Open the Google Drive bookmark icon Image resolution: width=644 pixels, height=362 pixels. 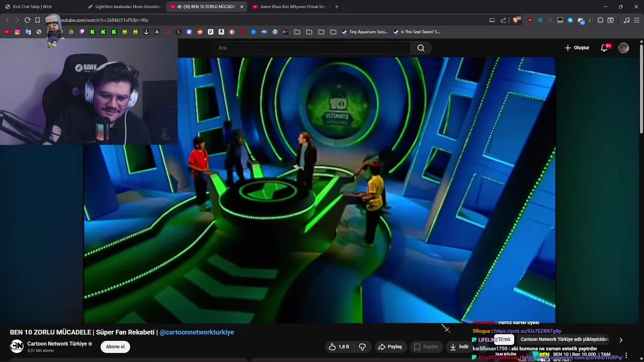coord(71,32)
